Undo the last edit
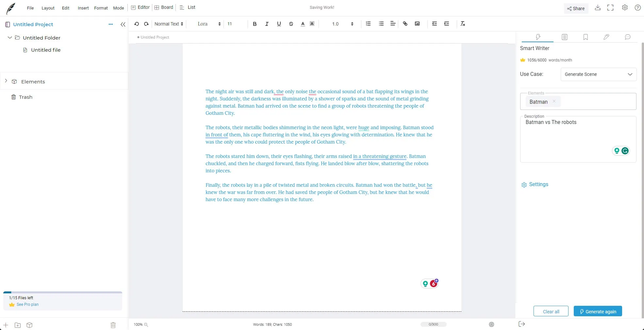The image size is (644, 330). point(137,24)
